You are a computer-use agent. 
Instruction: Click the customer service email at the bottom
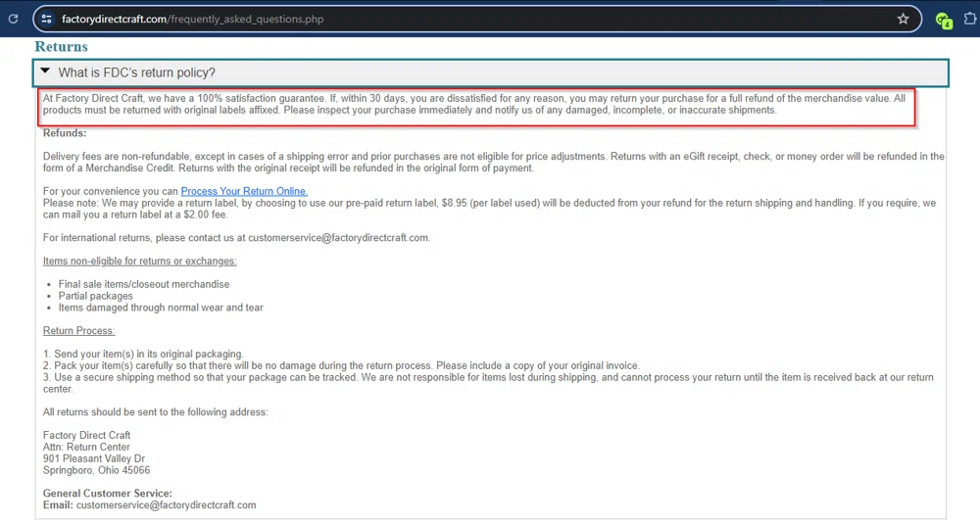tap(166, 505)
